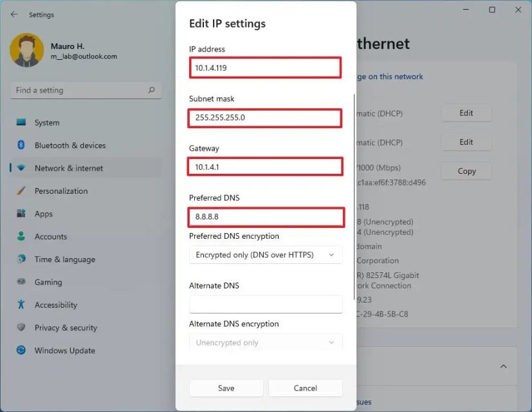Click the Copy button for properties
The width and height of the screenshot is (532, 412).
466,171
